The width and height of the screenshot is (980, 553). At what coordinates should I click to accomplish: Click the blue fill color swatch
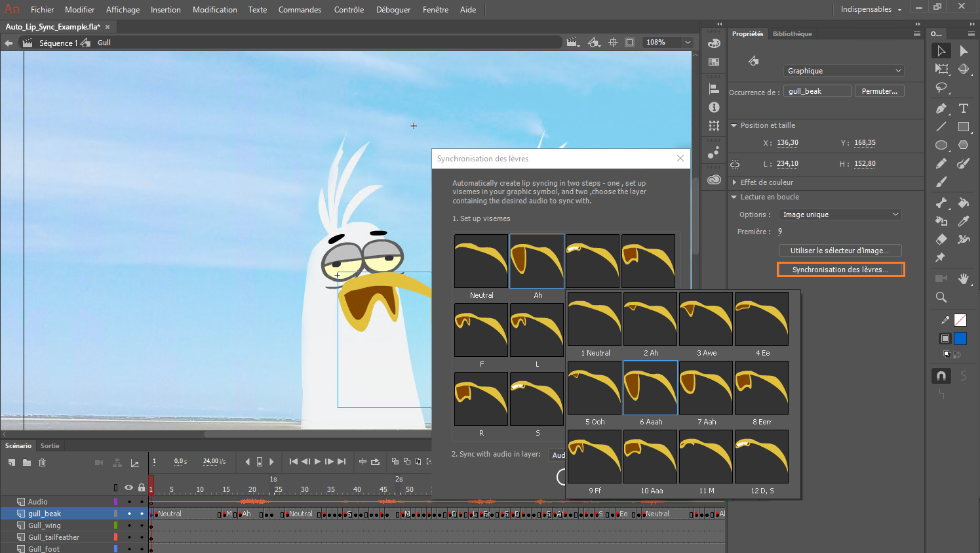pyautogui.click(x=960, y=338)
